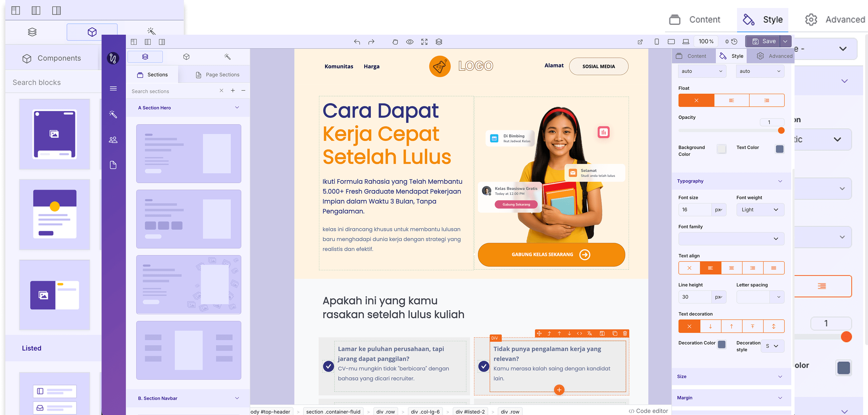
Task: Toggle preview with the eye icon
Action: [409, 42]
